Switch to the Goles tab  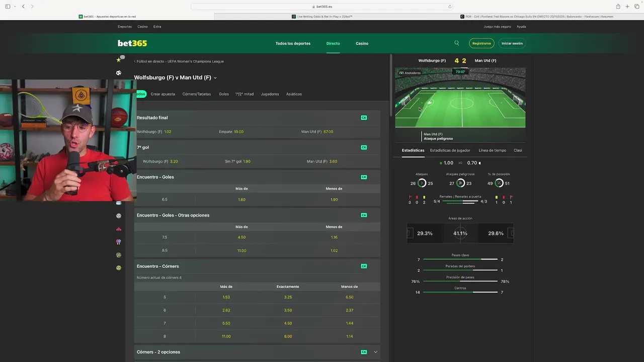(224, 94)
